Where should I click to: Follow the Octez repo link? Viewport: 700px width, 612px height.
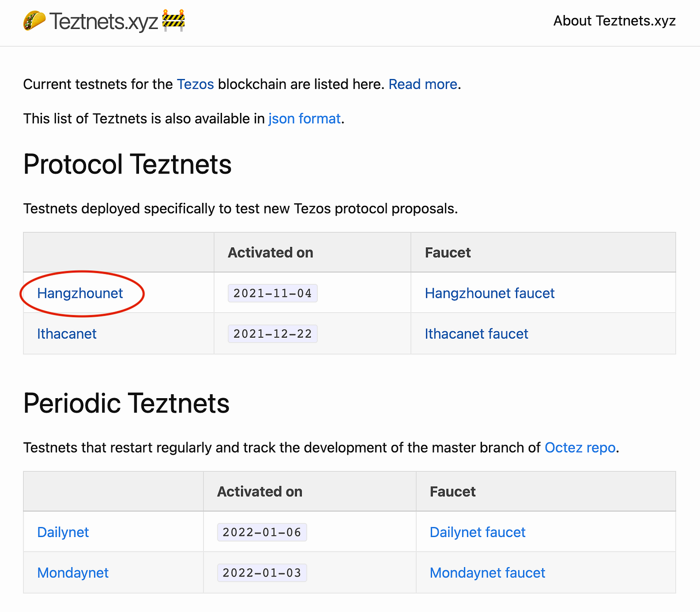click(580, 448)
